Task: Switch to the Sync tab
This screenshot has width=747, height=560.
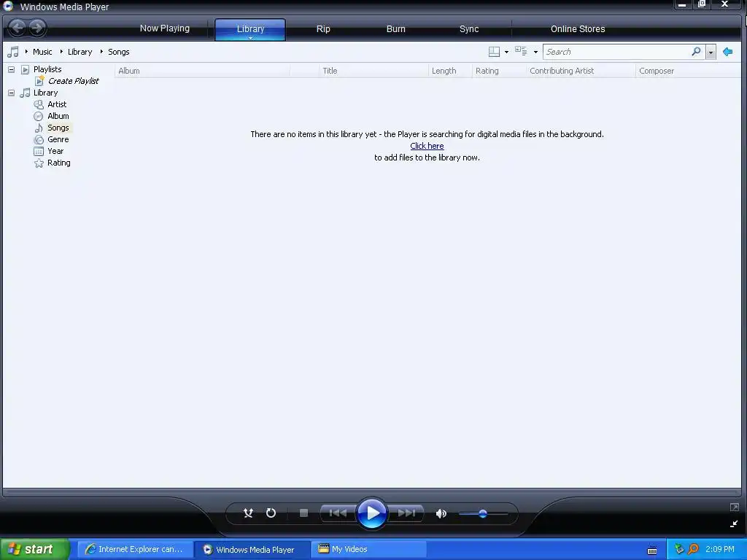Action: click(x=469, y=29)
